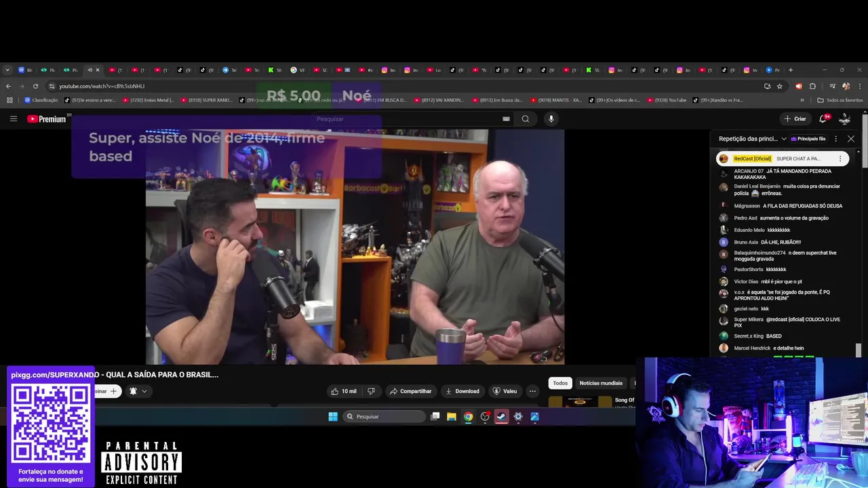
Task: Click the video player frame
Action: 355,247
